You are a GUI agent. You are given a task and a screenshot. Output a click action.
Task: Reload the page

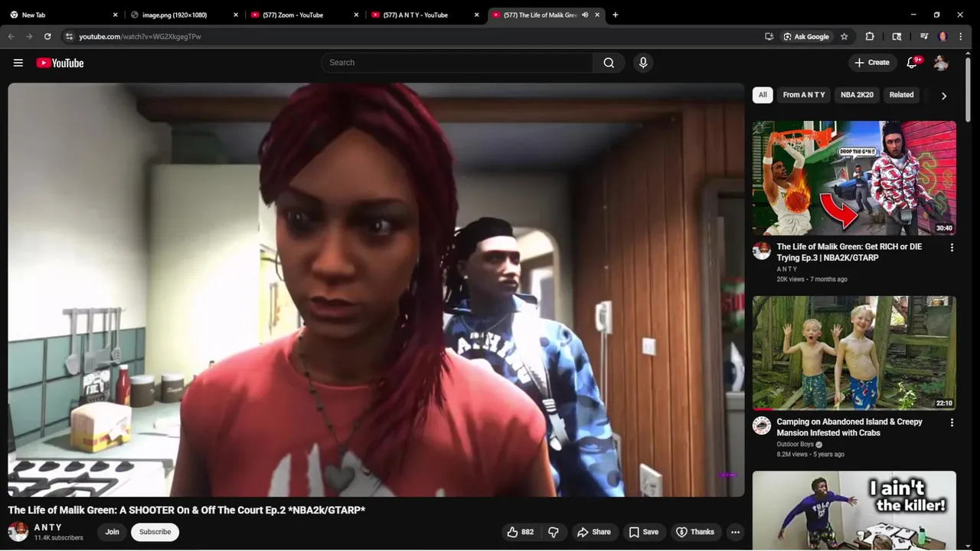click(x=47, y=36)
